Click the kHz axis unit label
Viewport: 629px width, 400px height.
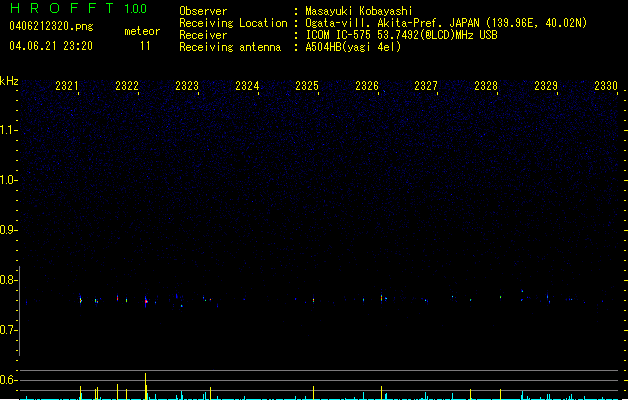click(9, 80)
